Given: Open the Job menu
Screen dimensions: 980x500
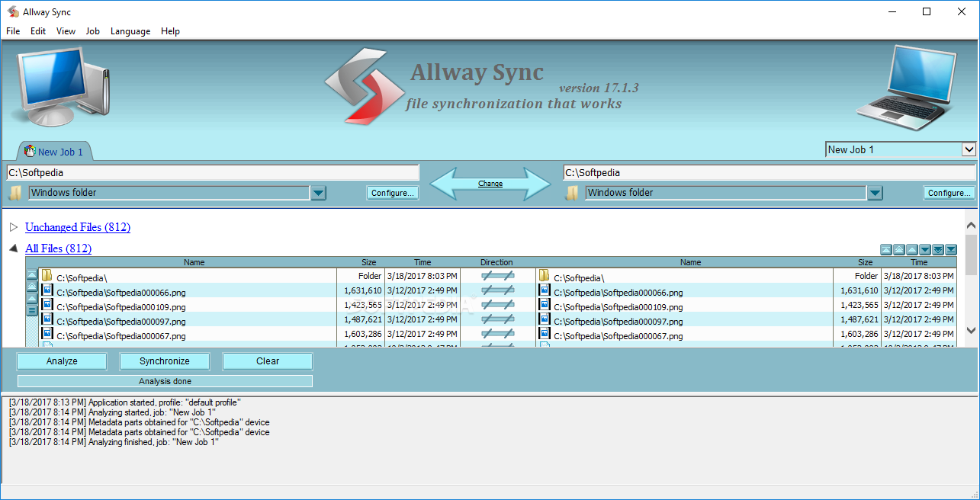Looking at the screenshot, I should (x=93, y=31).
